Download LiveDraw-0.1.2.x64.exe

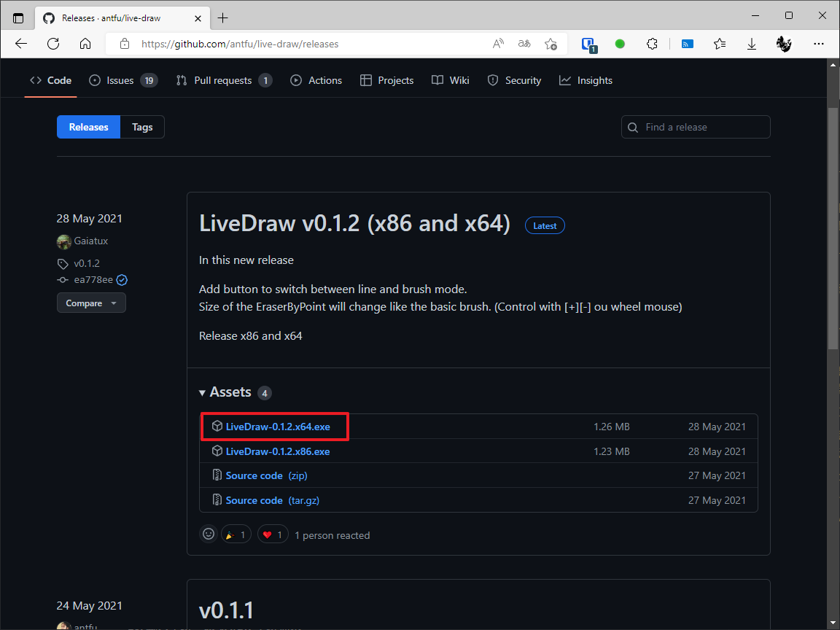278,427
